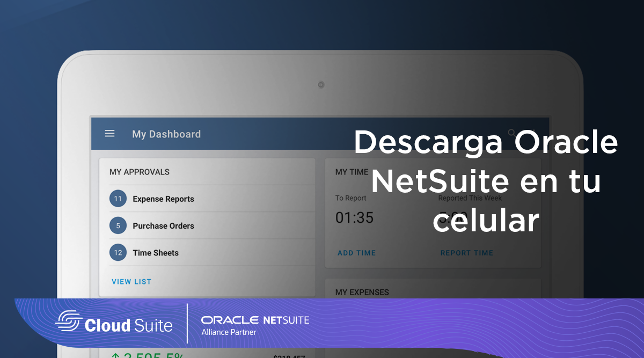Click the To Report label

pyautogui.click(x=351, y=198)
